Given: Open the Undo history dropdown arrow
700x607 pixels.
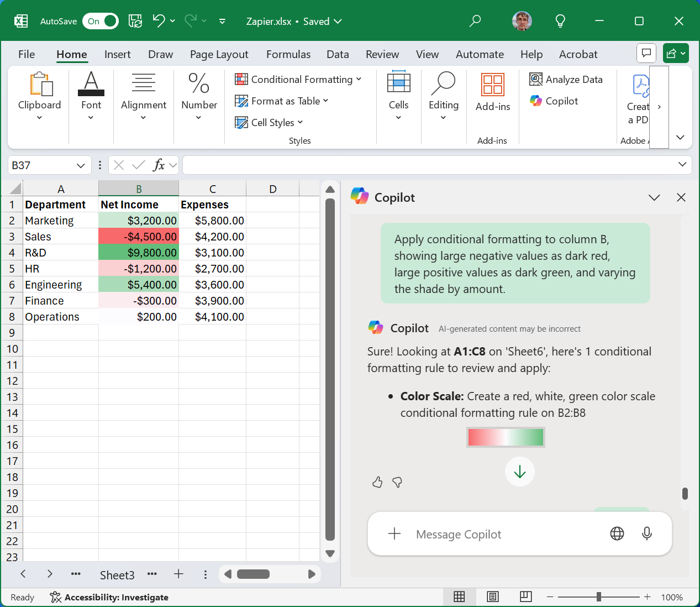Looking at the screenshot, I should 173,21.
